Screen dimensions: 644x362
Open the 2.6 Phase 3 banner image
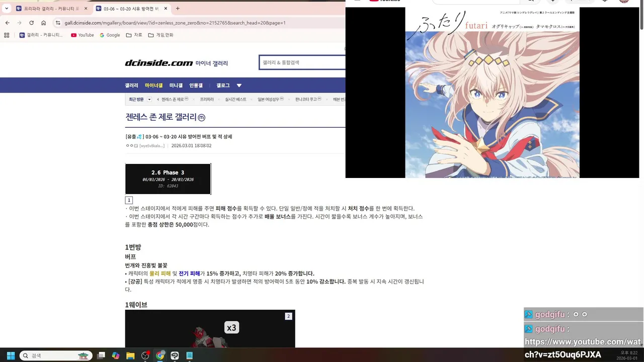[x=168, y=178]
